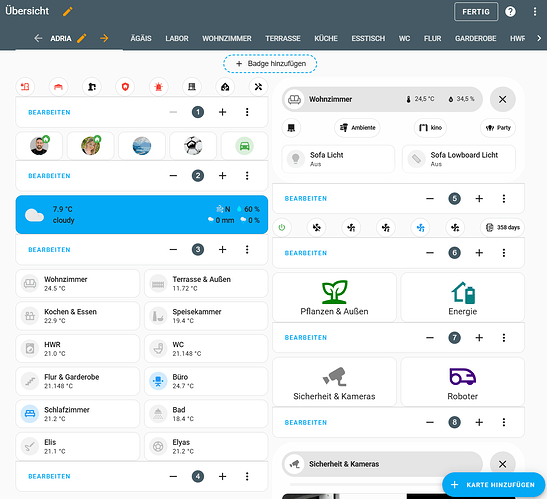Open the Pflanzen & Außen plant card

point(334,297)
